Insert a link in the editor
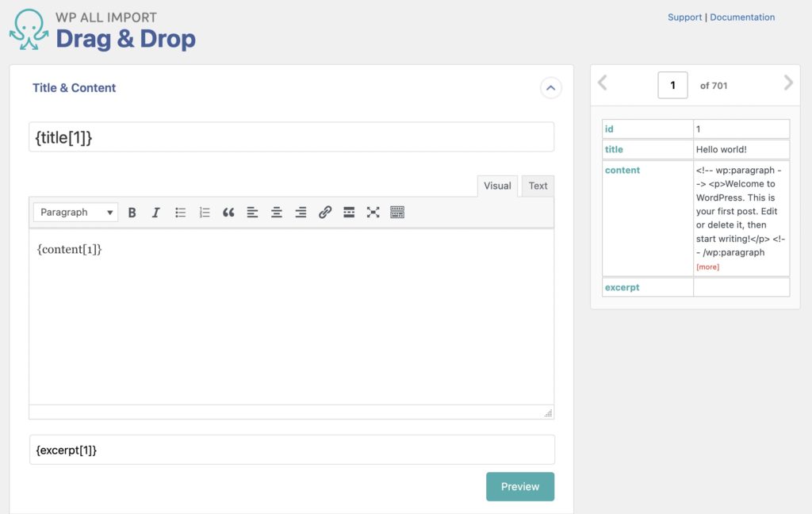Viewport: 812px width, 514px height. (x=325, y=212)
